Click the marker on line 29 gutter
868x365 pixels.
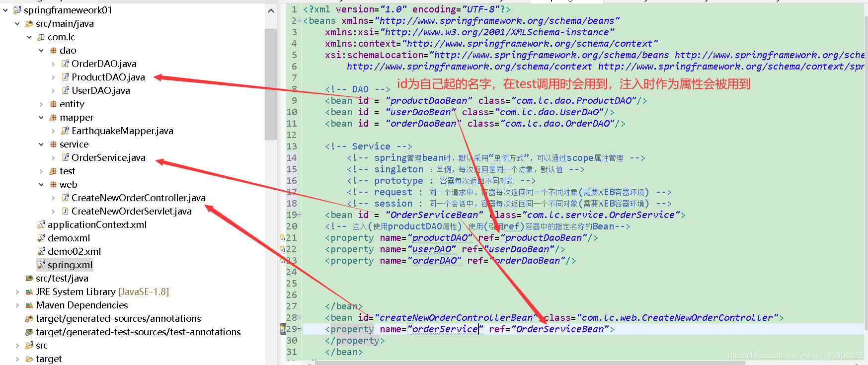coord(283,329)
